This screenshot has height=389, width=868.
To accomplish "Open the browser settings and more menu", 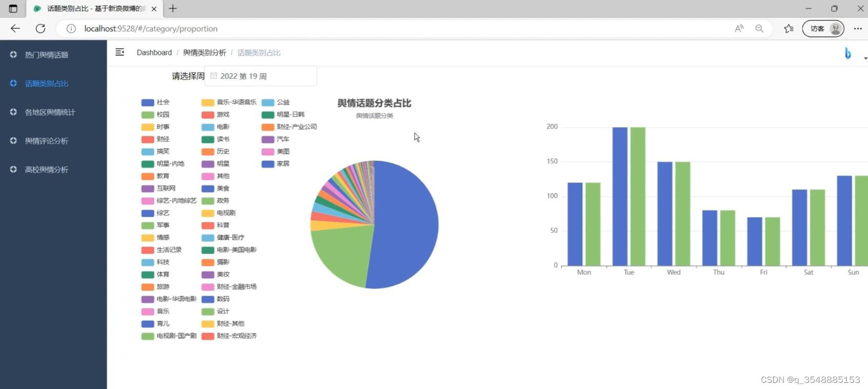I will click(x=858, y=29).
